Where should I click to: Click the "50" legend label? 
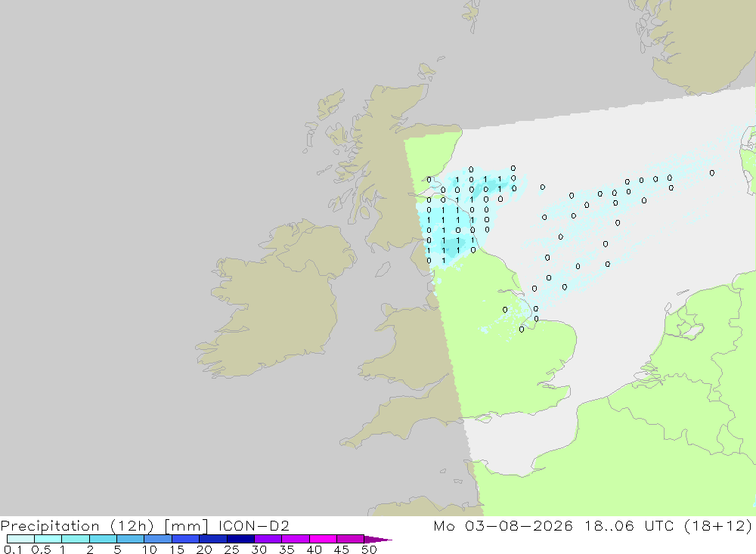(x=370, y=549)
